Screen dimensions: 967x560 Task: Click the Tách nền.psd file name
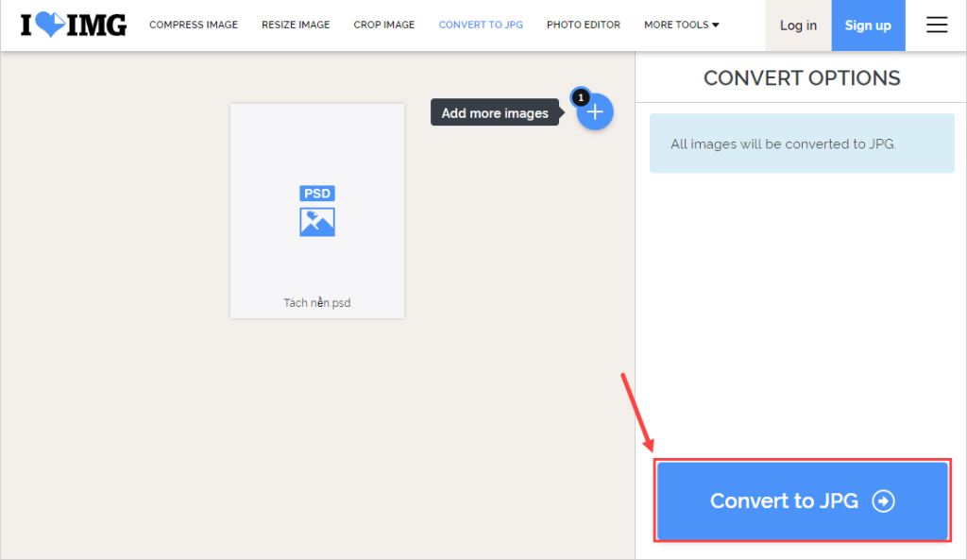(x=317, y=303)
